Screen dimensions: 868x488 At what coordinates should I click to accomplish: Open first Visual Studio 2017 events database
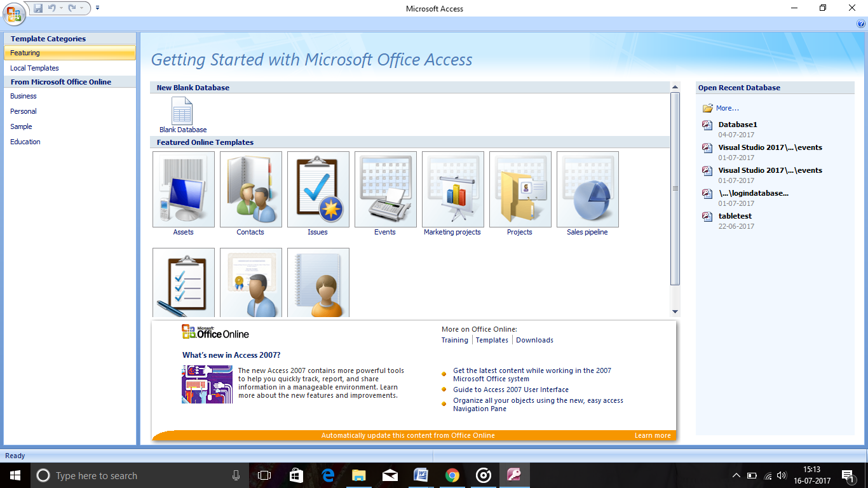coord(770,147)
